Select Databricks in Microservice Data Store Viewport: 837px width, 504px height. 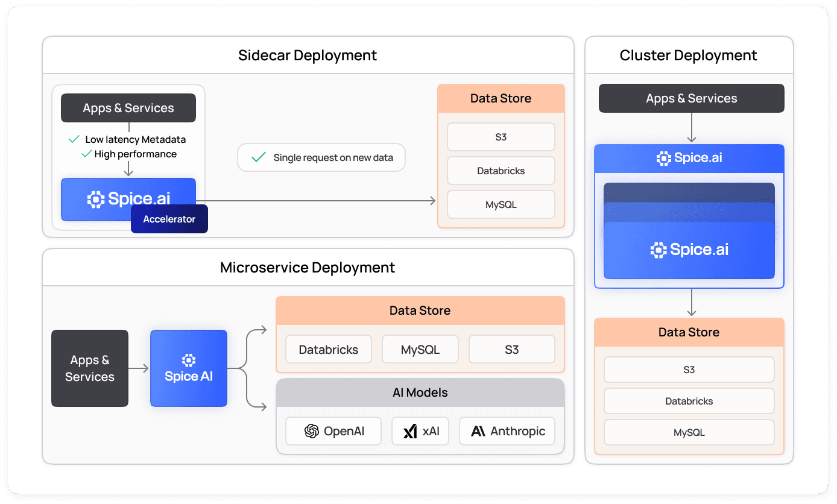point(329,350)
